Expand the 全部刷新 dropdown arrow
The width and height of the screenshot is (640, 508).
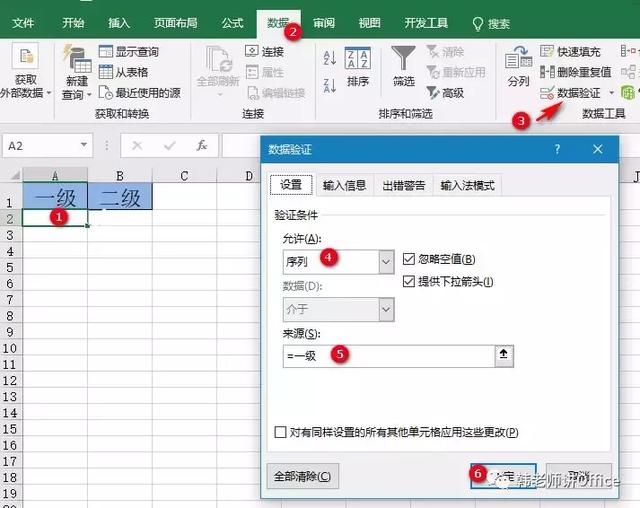pos(220,95)
